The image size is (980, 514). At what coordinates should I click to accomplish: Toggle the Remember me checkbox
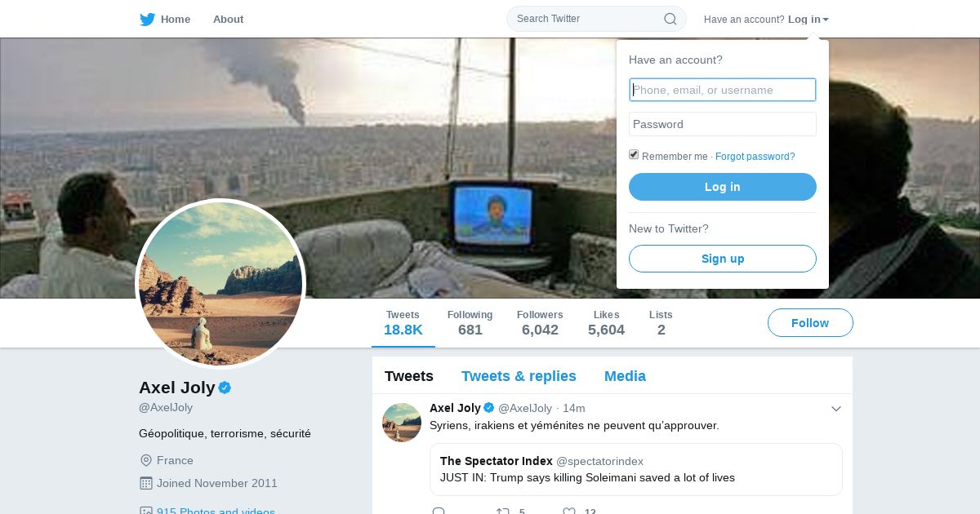coord(634,155)
